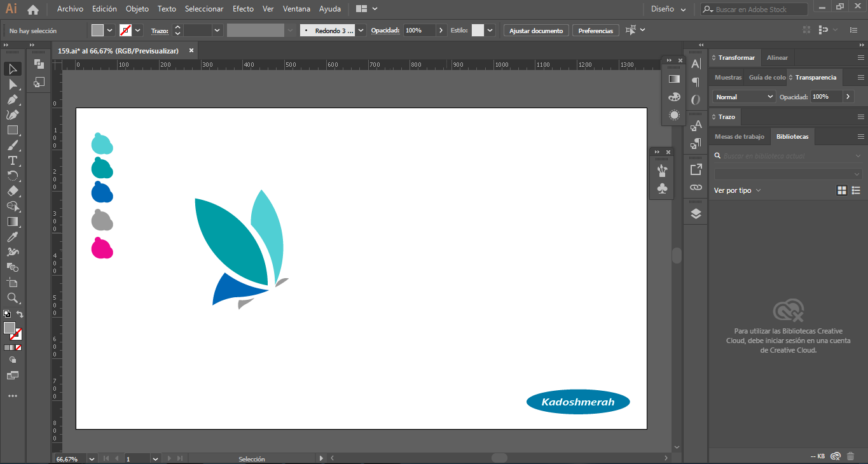
Task: Open the artboard number dropdown
Action: pos(155,458)
